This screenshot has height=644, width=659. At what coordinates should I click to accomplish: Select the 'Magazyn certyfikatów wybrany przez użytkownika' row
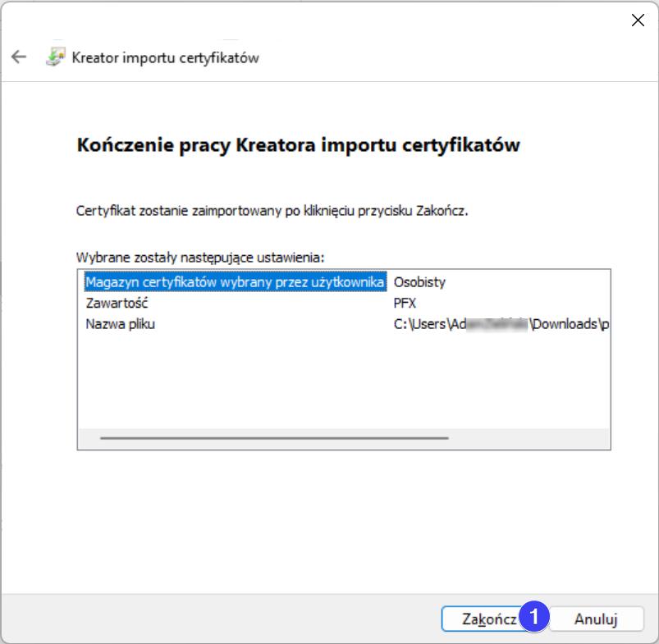(x=235, y=282)
